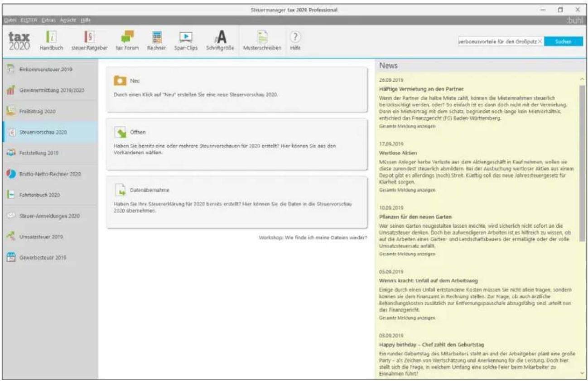Open the Brutto-Netto-Rechner 2020
The width and height of the screenshot is (588, 381).
49,174
